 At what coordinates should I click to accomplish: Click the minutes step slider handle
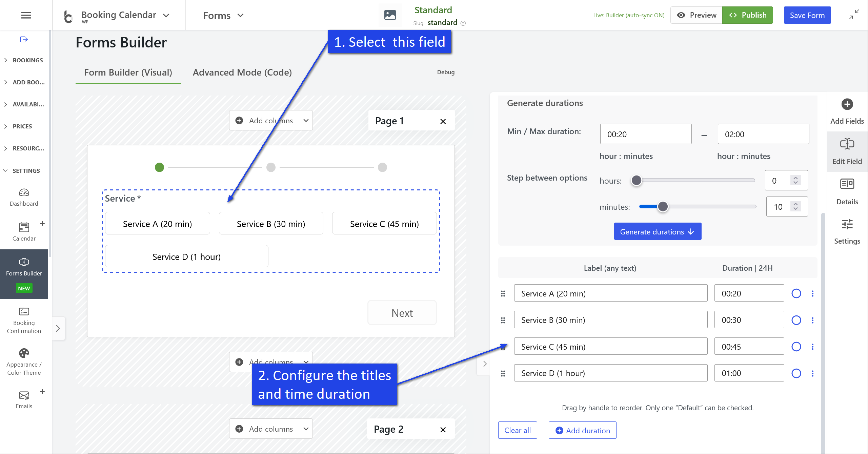(663, 206)
